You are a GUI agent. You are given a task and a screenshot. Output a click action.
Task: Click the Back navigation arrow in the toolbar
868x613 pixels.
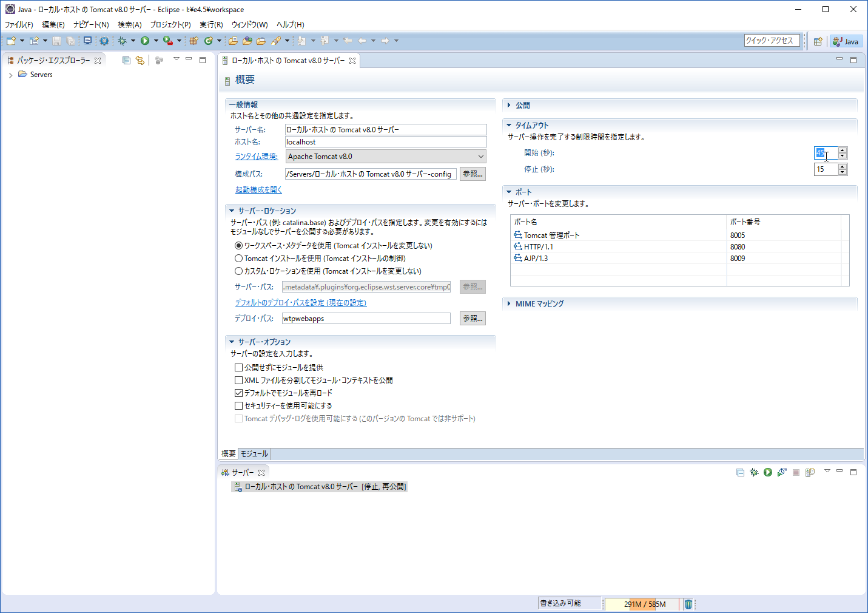point(362,41)
